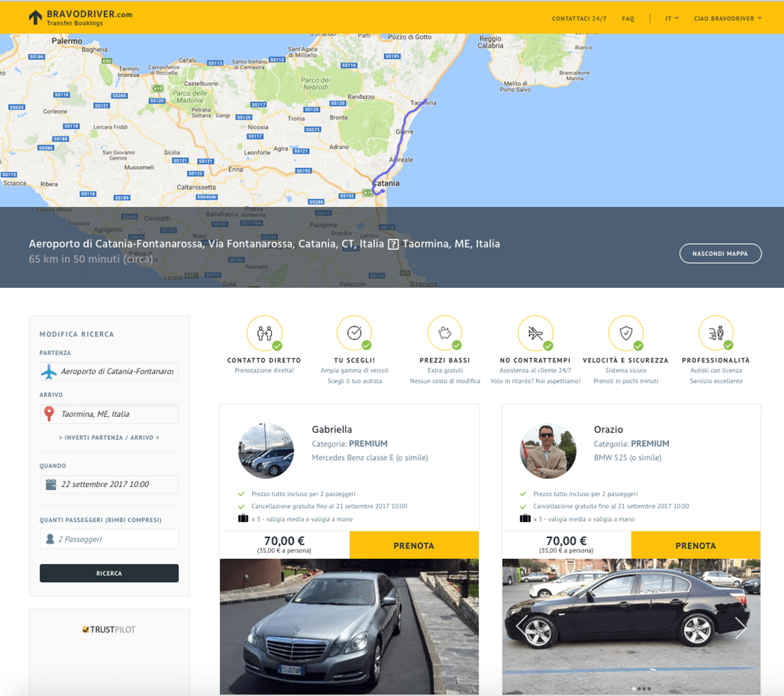Click the Tu Scegli clock icon
This screenshot has height=696, width=784.
coord(354,333)
